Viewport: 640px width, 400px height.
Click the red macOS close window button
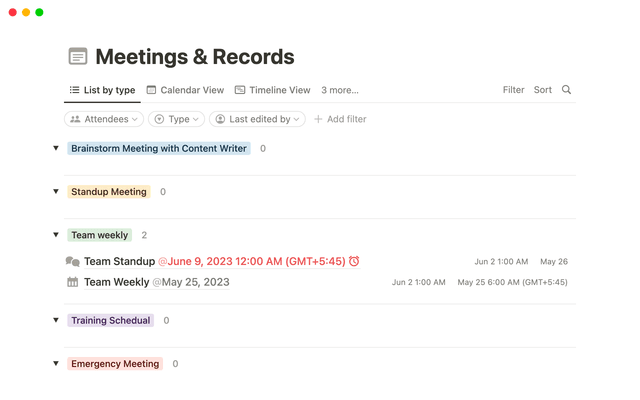click(12, 12)
